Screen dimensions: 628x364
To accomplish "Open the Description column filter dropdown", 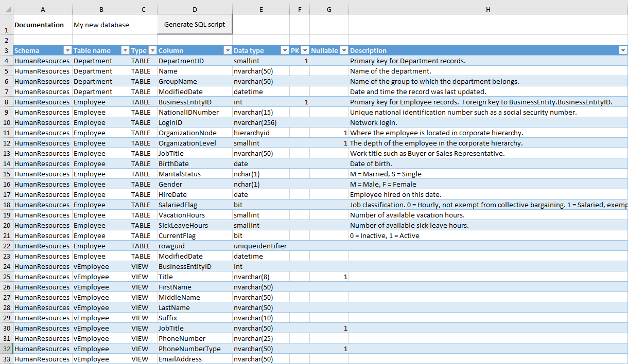I will click(623, 50).
